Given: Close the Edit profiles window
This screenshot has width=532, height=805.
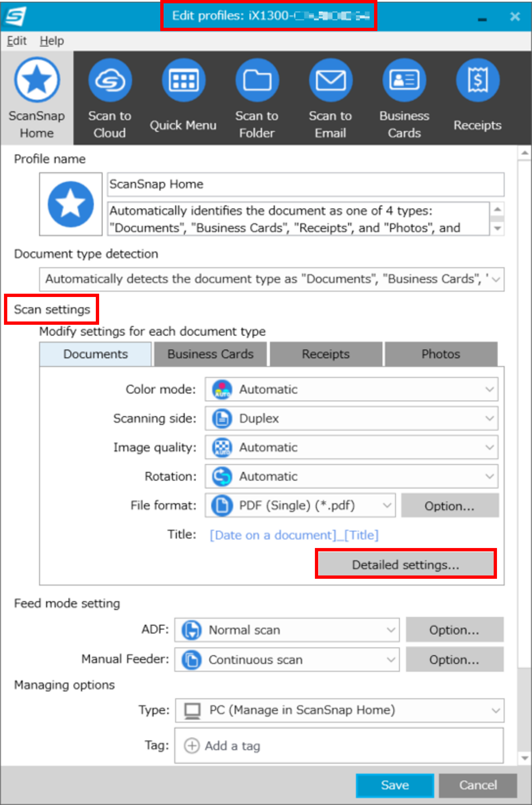Looking at the screenshot, I should (515, 17).
